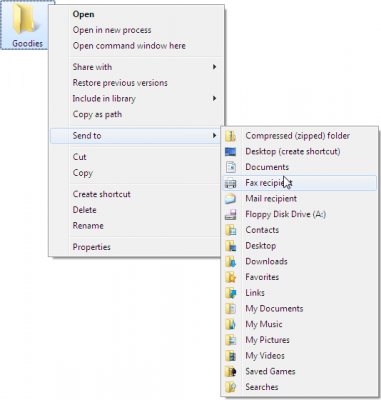Click the Desktop (create shortcut) icon

(230, 152)
